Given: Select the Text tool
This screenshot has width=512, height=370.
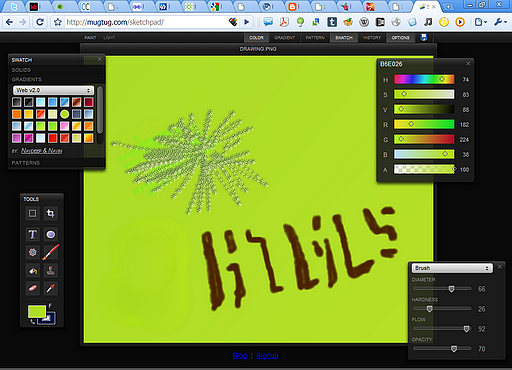Looking at the screenshot, I should coord(32,234).
